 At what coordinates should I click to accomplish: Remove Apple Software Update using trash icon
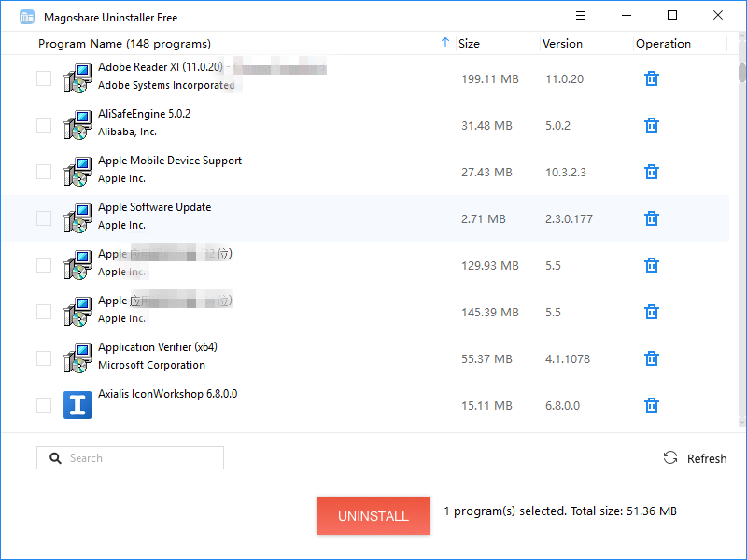coord(652,218)
